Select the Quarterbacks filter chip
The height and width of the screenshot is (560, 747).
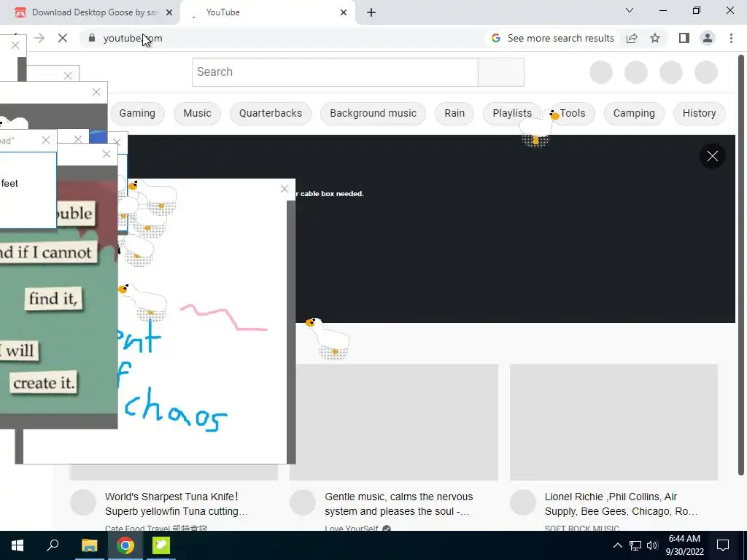[x=271, y=113]
